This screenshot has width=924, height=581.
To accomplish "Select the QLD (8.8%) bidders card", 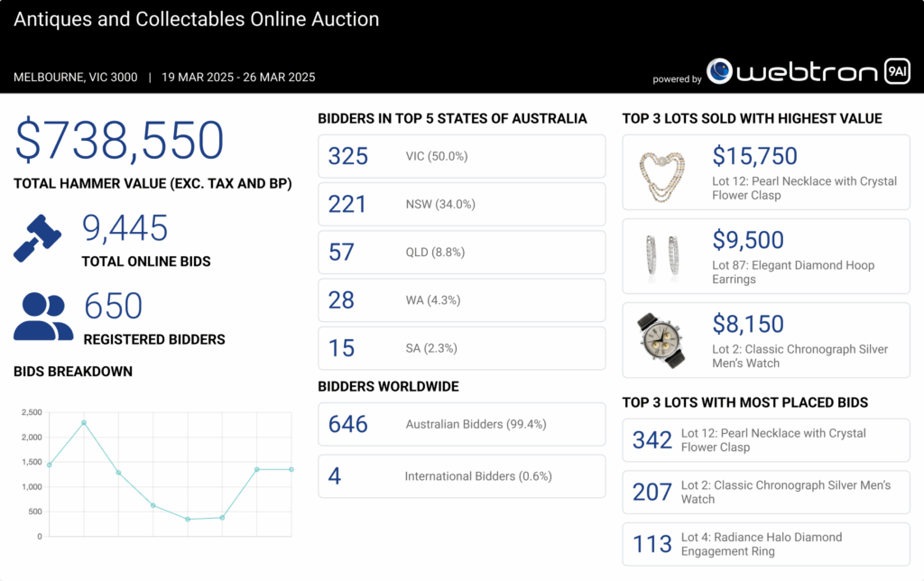I will pos(461,252).
